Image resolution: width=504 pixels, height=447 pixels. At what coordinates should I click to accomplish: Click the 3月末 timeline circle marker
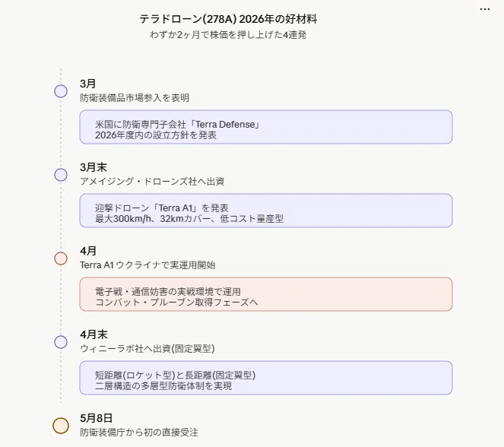(61, 175)
